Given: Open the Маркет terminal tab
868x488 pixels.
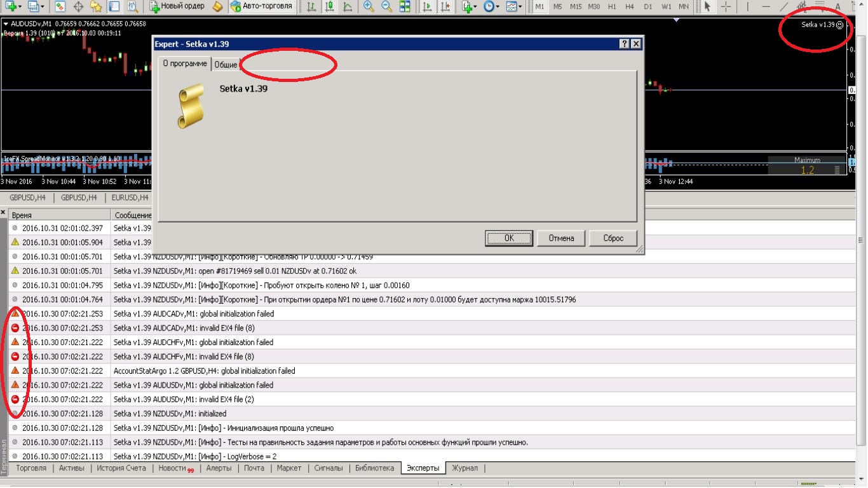Looking at the screenshot, I should [289, 468].
